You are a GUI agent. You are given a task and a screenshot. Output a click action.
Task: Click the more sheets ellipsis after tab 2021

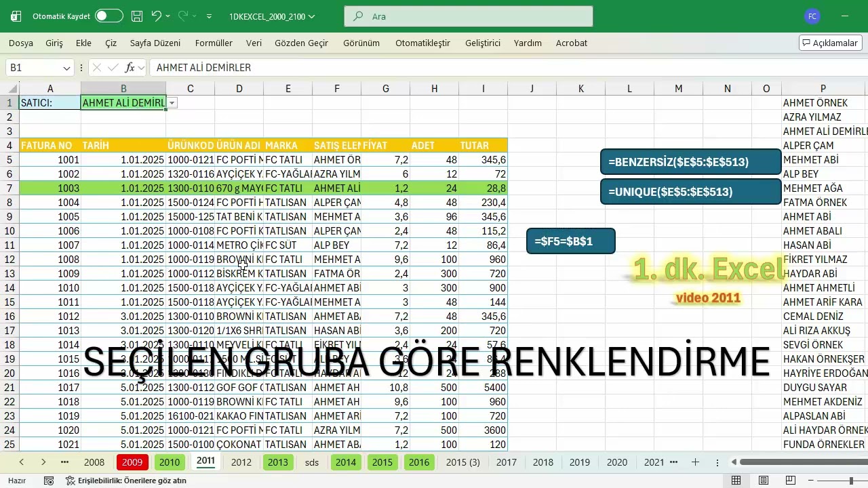point(673,462)
